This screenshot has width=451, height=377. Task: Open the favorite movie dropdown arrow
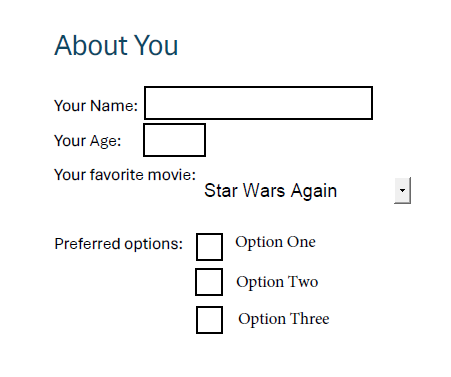tap(402, 190)
